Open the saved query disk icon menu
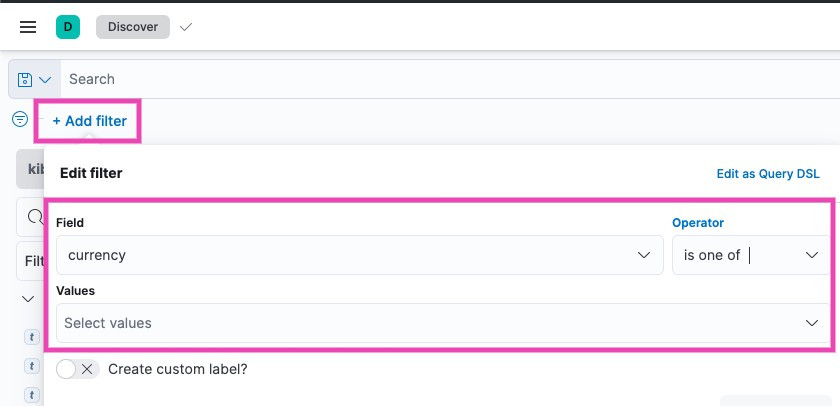840x406 pixels. (34, 79)
